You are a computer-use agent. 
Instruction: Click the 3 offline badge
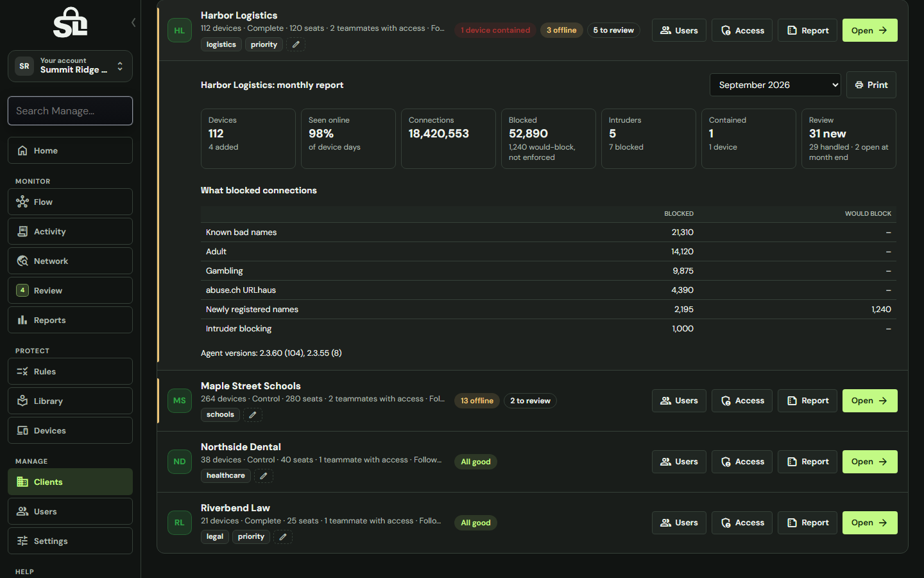561,30
